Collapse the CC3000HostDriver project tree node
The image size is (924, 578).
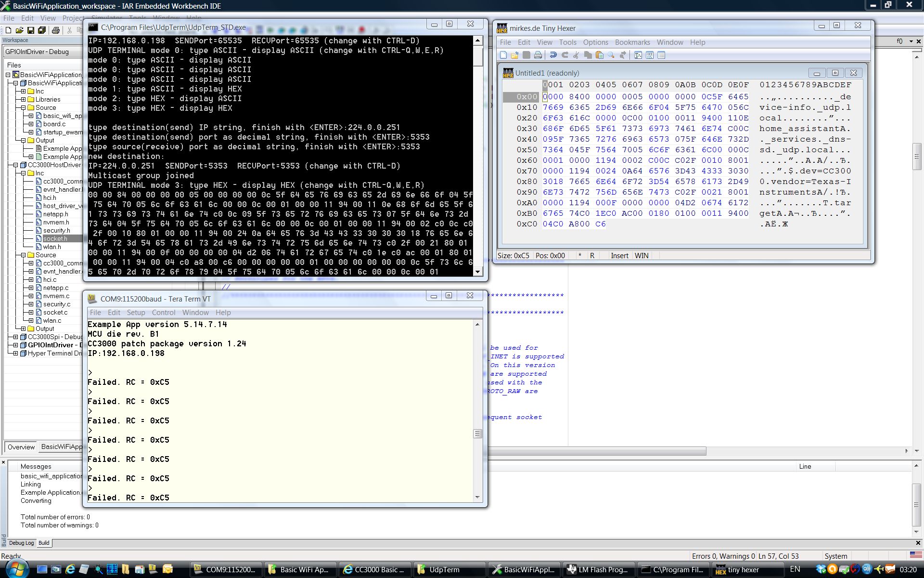pos(15,165)
